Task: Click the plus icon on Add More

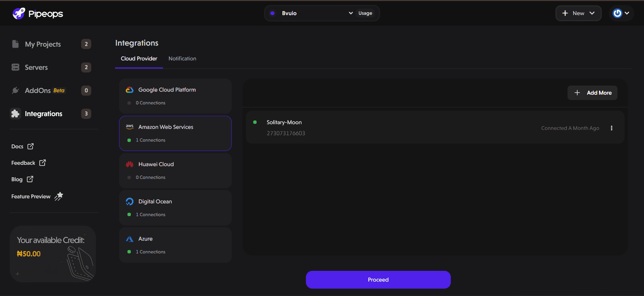Action: click(x=577, y=93)
